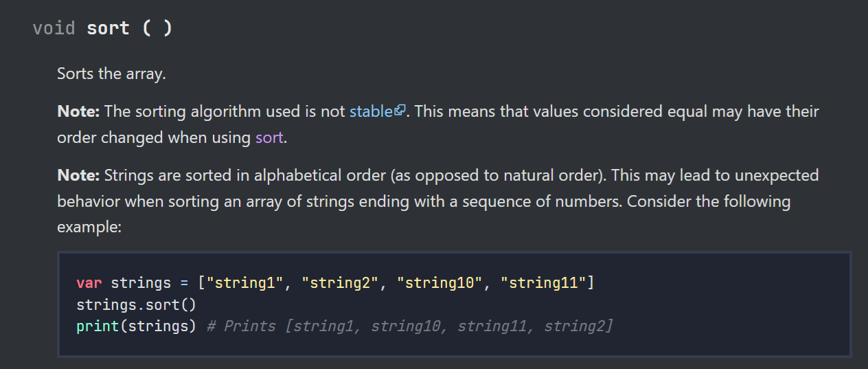Image resolution: width=868 pixels, height=369 pixels.
Task: Click the "void" return type in heading
Action: (54, 28)
